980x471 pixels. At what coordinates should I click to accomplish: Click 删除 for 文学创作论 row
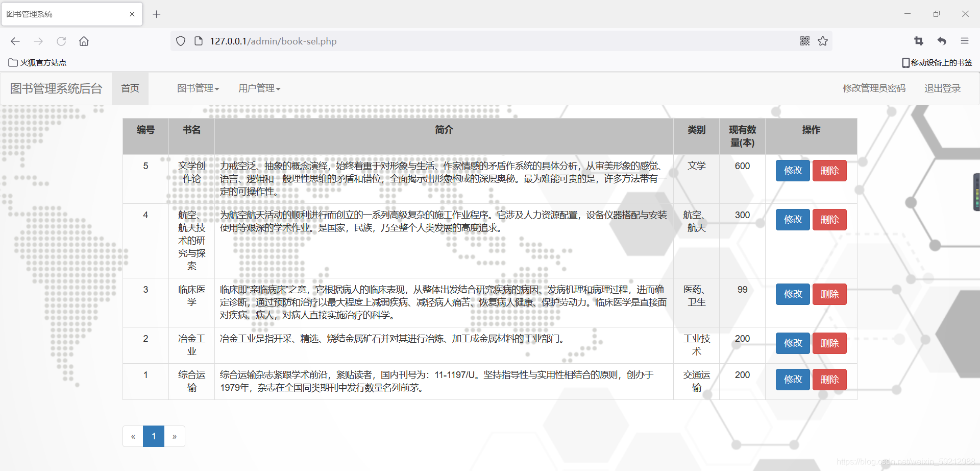tap(829, 171)
